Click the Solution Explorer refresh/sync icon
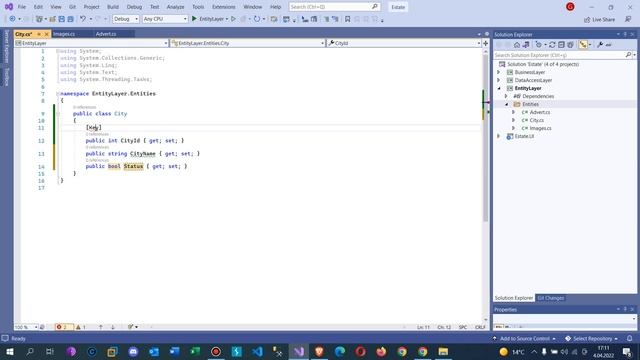Viewport: 640px width, 360px height. (552, 45)
